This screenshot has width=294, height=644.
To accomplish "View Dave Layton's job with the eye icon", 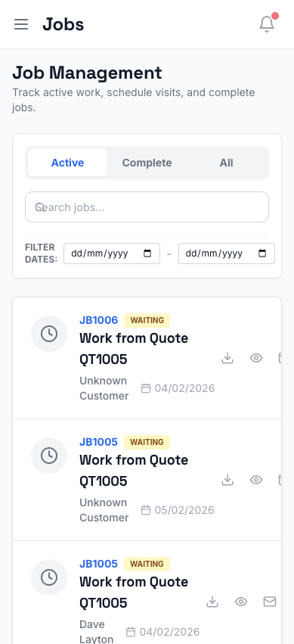I will (241, 602).
